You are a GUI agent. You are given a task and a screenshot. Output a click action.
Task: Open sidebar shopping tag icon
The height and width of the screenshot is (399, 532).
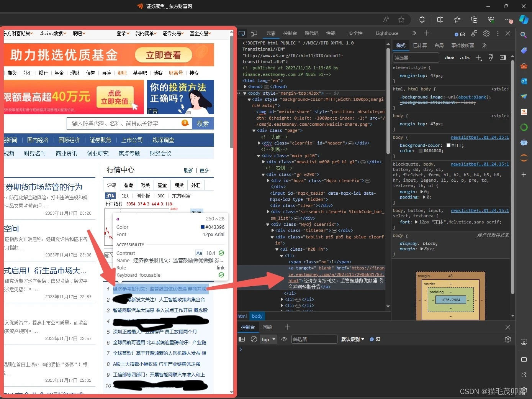click(524, 50)
